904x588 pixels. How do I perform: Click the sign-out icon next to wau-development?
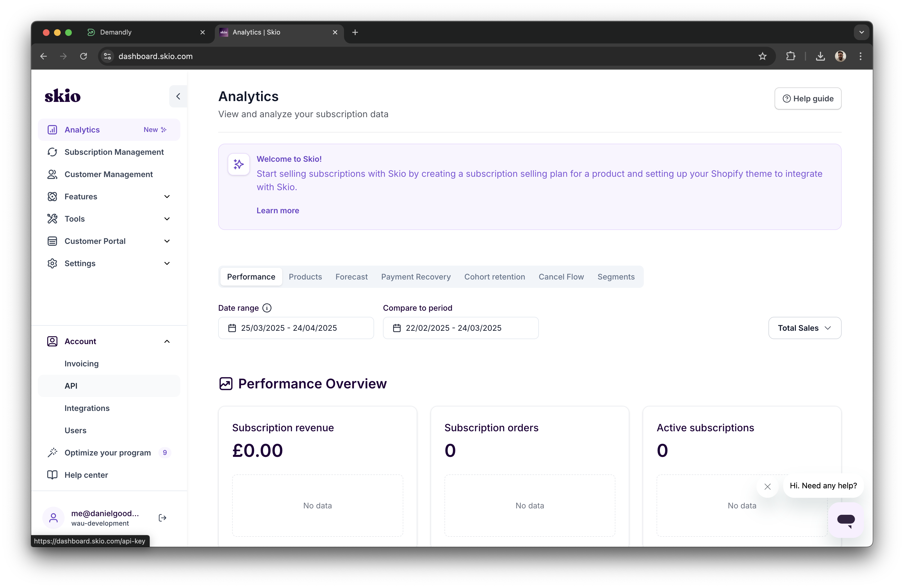[162, 518]
